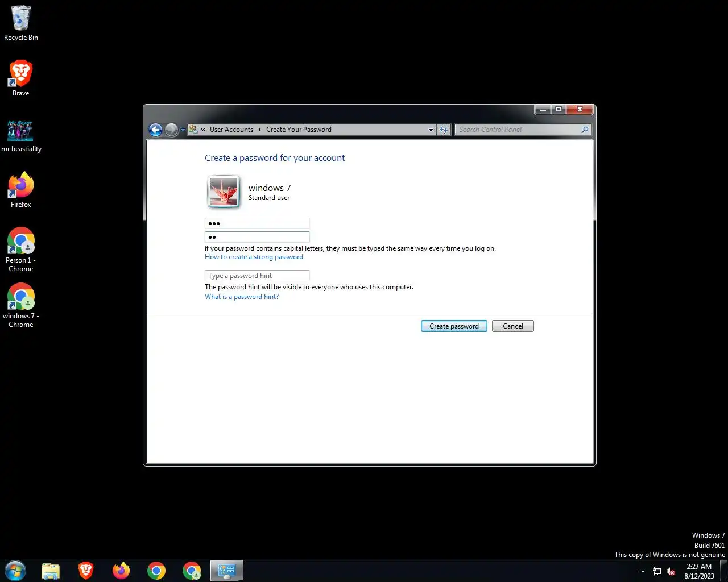This screenshot has height=582, width=728.
Task: Select the Person 1 - Chrome desktop shortcut
Action: [x=20, y=250]
